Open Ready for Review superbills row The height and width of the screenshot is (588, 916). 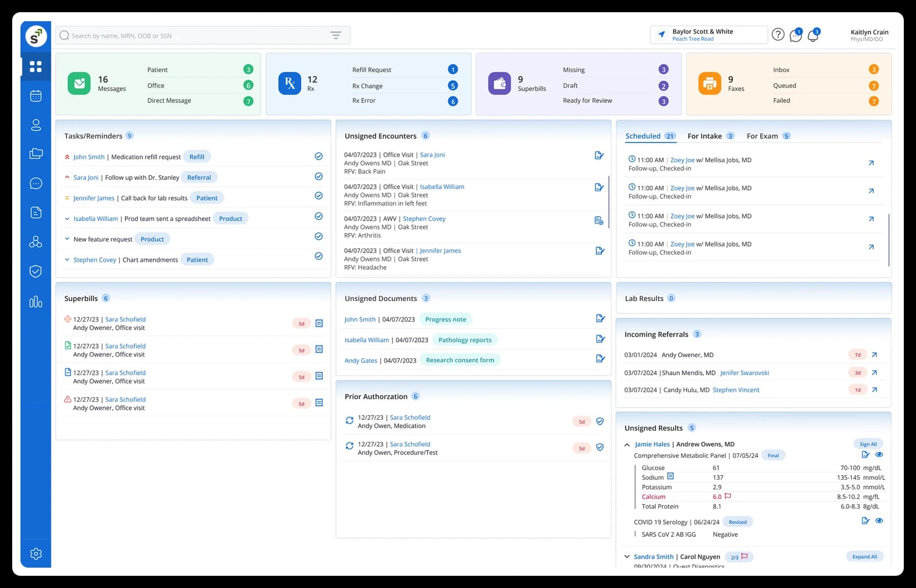616,101
